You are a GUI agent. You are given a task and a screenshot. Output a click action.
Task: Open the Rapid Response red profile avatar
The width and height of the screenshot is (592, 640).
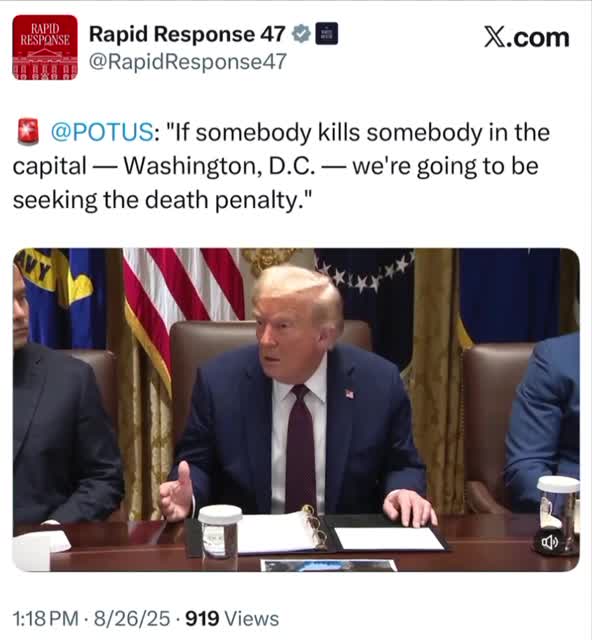(45, 47)
